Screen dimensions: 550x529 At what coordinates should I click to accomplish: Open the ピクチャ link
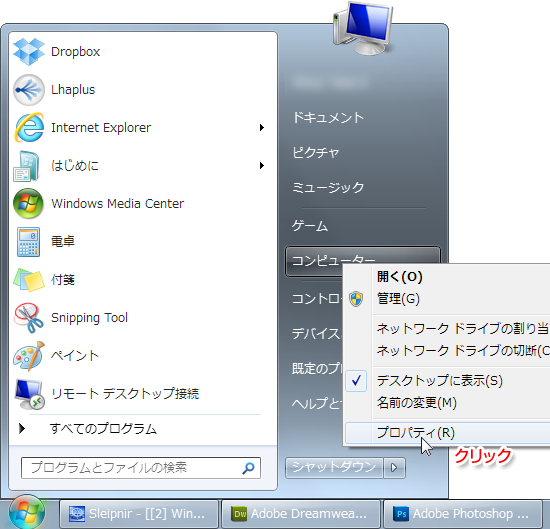click(316, 153)
